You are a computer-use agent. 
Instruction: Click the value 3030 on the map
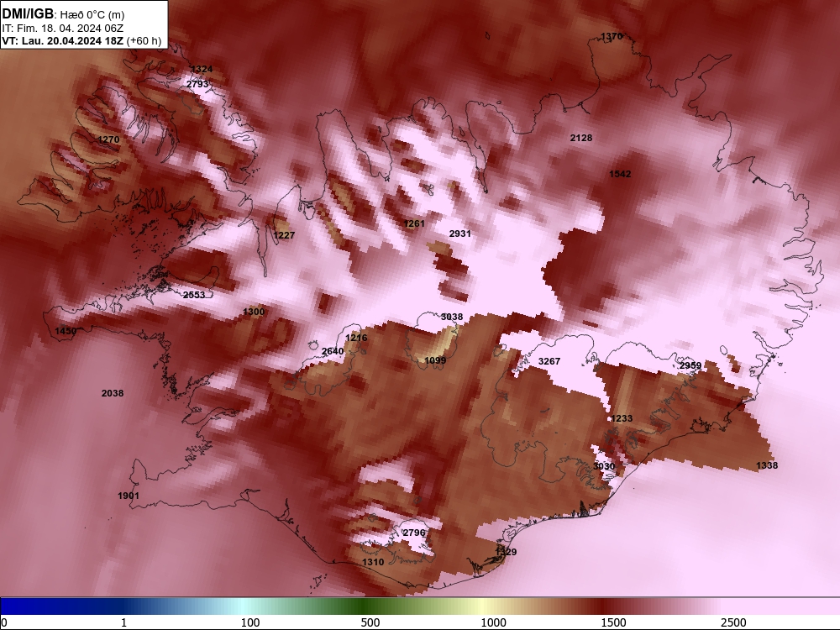coord(604,466)
